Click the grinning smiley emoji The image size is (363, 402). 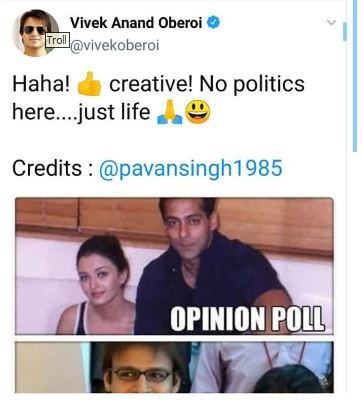(x=198, y=112)
